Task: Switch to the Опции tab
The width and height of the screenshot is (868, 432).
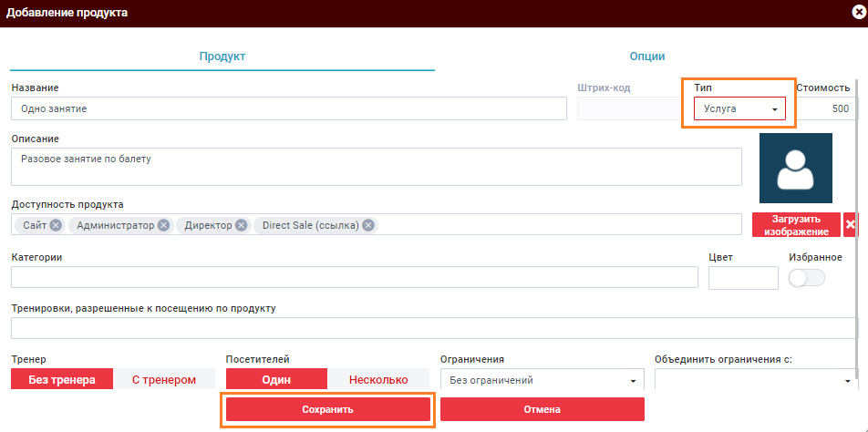Action: point(646,57)
